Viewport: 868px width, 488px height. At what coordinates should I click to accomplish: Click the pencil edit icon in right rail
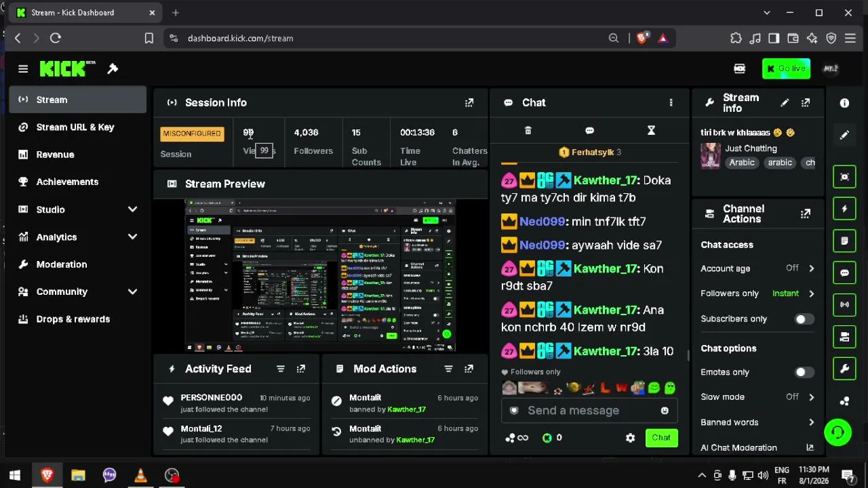[x=844, y=136]
